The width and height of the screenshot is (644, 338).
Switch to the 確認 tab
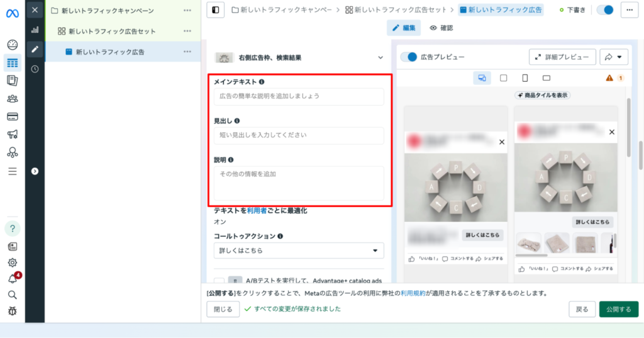pyautogui.click(x=441, y=28)
